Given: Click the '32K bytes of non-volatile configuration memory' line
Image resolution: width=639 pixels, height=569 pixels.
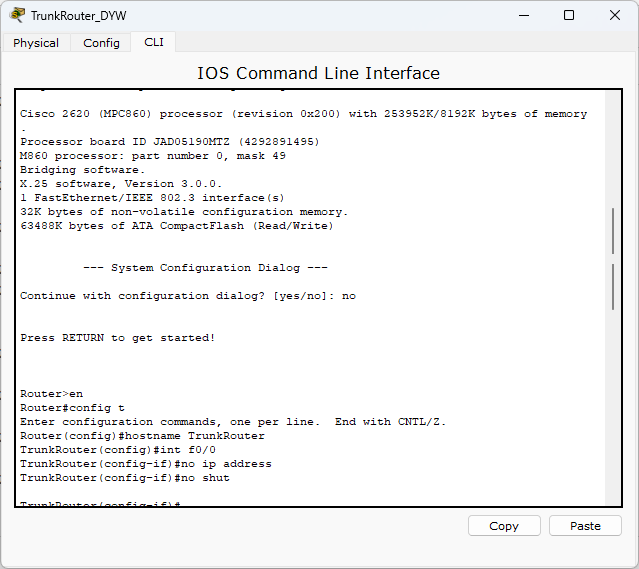Looking at the screenshot, I should pyautogui.click(x=184, y=212).
